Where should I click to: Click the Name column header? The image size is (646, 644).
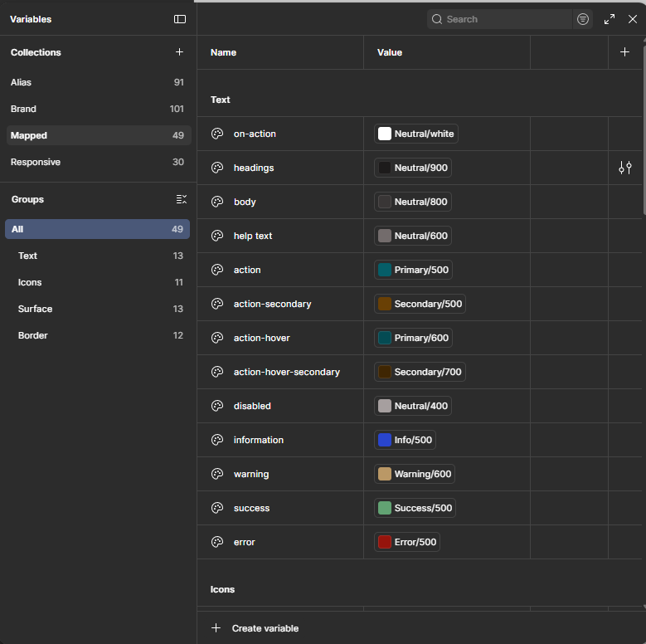(223, 52)
